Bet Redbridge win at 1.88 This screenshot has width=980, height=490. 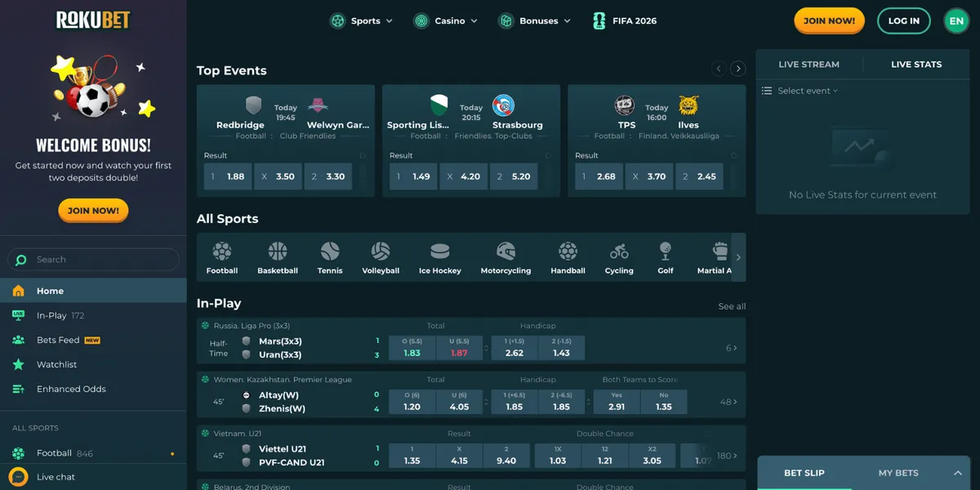[228, 176]
